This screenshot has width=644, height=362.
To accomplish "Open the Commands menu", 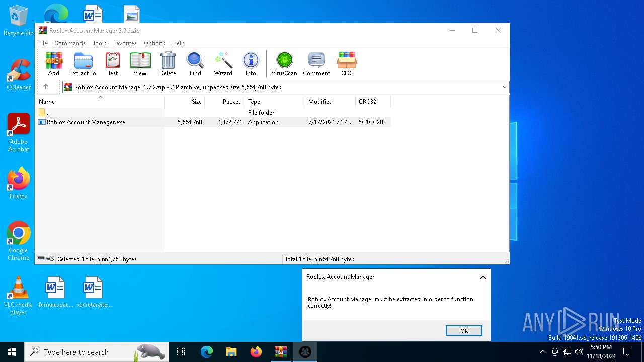I will coord(70,43).
